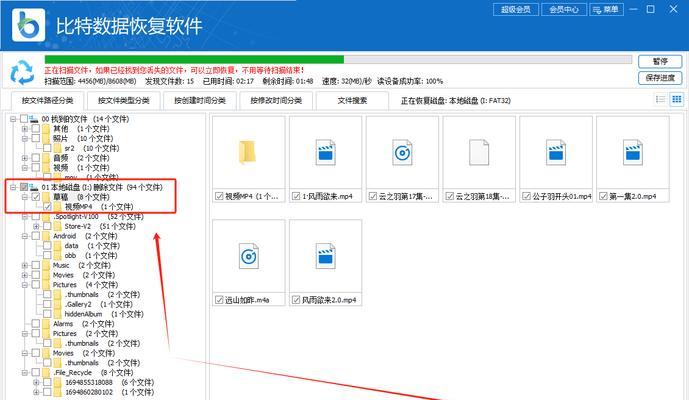The height and width of the screenshot is (400, 689).
Task: Click the Alarms folder icon
Action: coord(46,324)
